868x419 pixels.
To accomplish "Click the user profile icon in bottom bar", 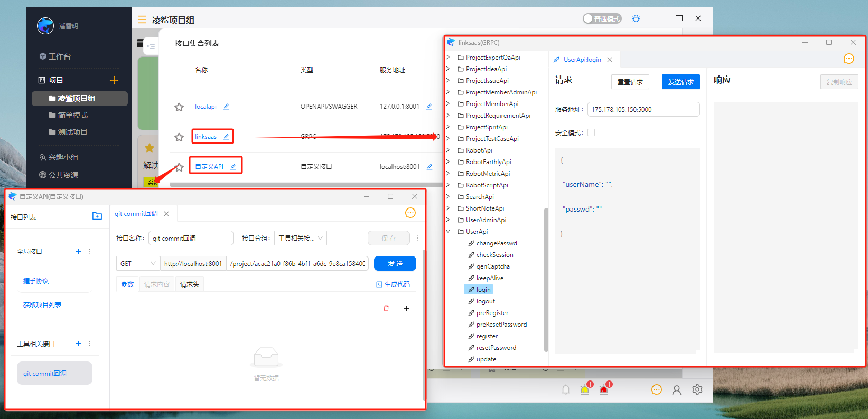I will pyautogui.click(x=677, y=390).
